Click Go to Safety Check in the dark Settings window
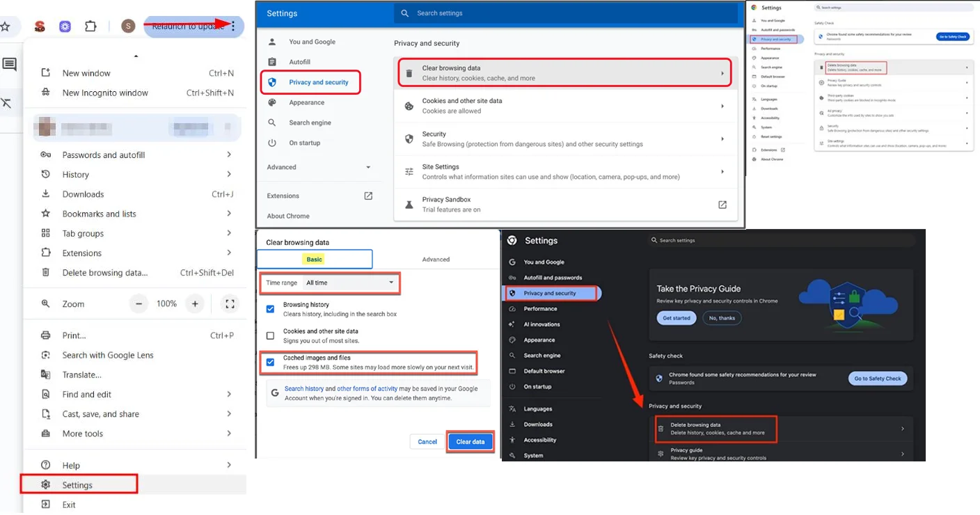 [x=878, y=379]
